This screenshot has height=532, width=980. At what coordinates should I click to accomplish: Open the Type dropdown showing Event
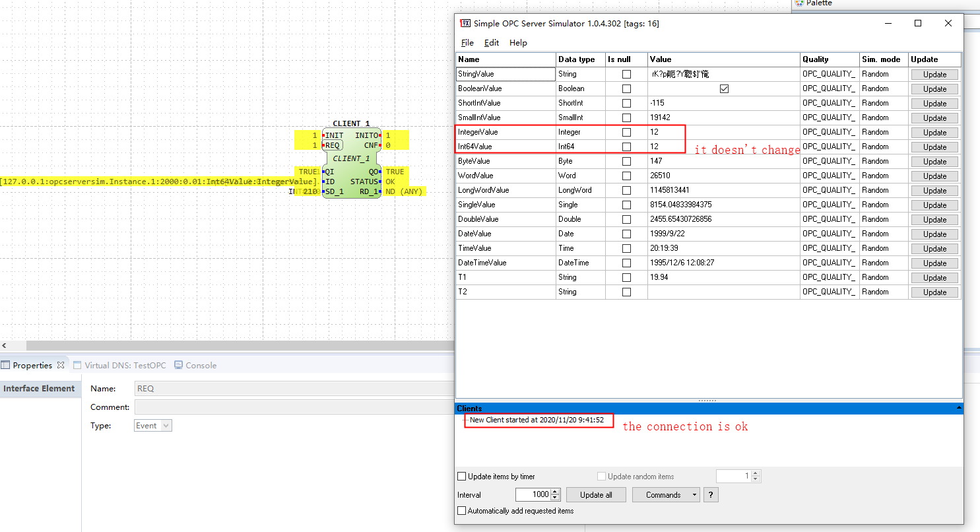click(153, 426)
